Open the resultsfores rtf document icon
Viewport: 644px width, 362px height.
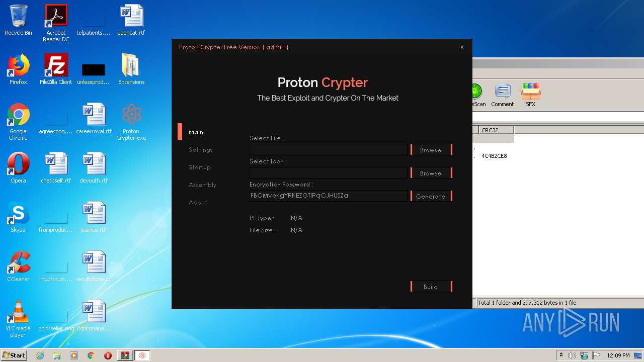pos(94,266)
